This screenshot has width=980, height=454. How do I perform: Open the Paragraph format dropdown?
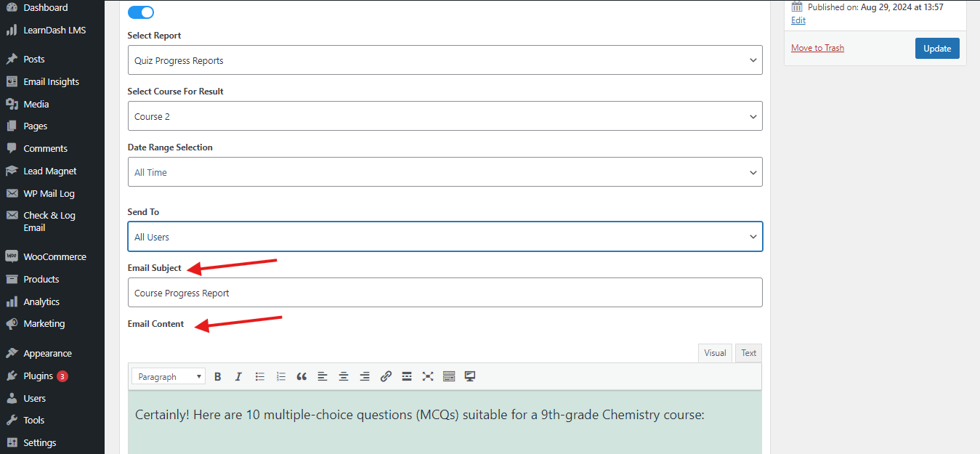169,376
